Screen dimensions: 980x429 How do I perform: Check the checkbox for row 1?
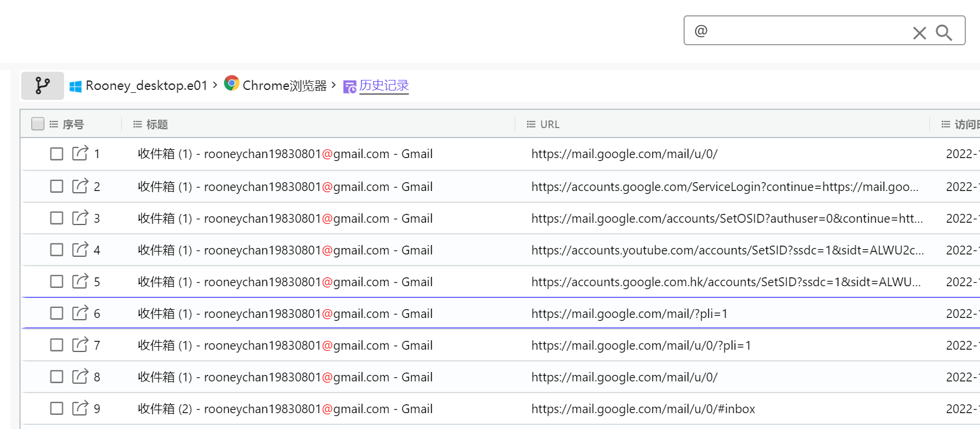56,154
